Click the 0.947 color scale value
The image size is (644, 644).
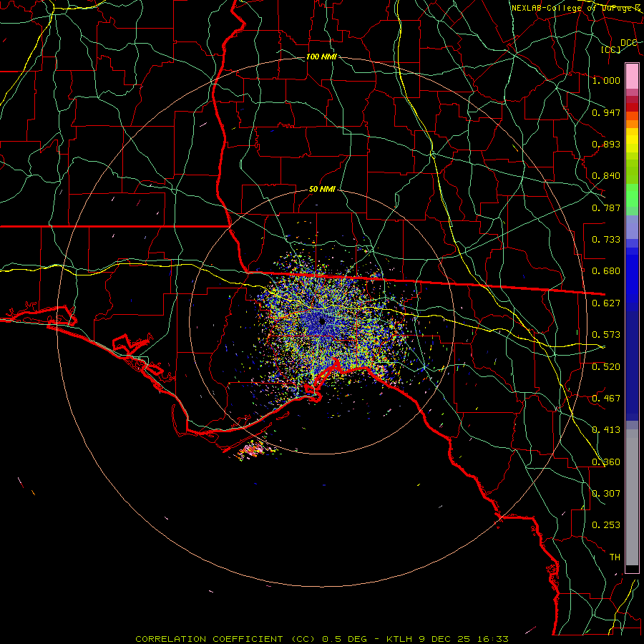click(x=606, y=112)
